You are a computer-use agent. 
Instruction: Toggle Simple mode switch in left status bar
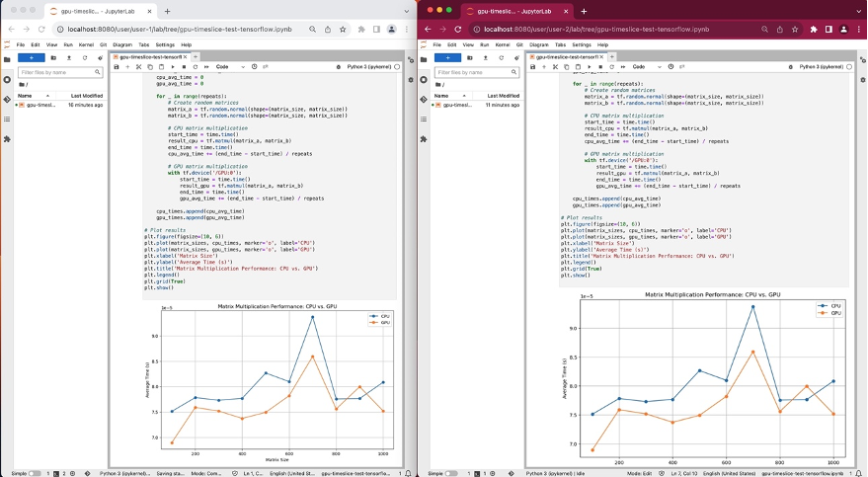[35, 473]
